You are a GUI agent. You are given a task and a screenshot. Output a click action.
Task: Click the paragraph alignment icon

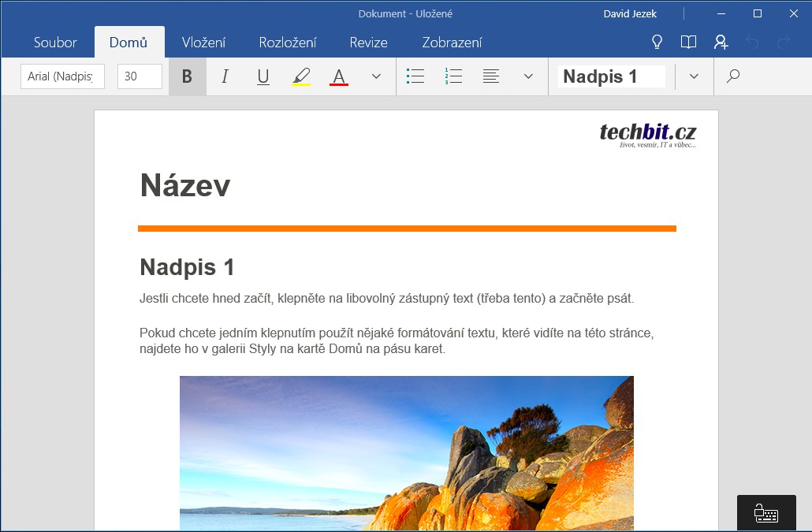pos(491,76)
